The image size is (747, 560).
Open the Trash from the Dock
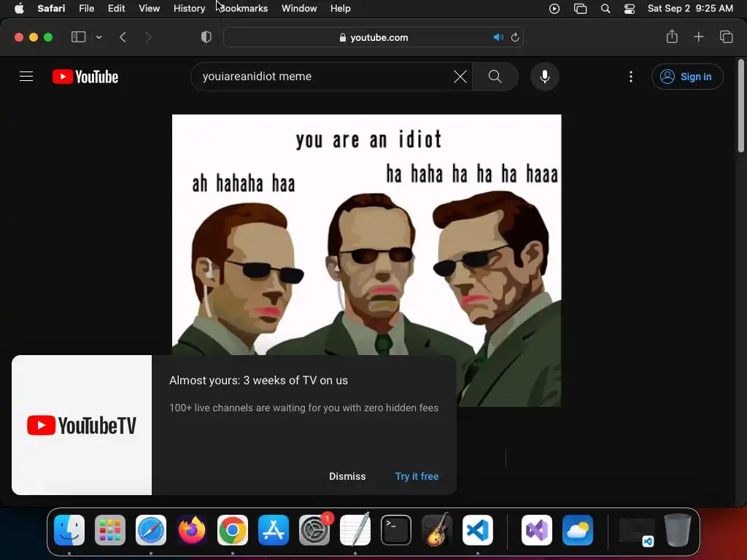678,530
